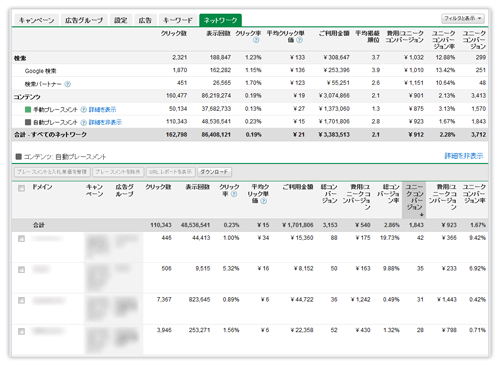Image resolution: width=500 pixels, height=366 pixels.
Task: Open the 広告 tab
Action: (145, 20)
